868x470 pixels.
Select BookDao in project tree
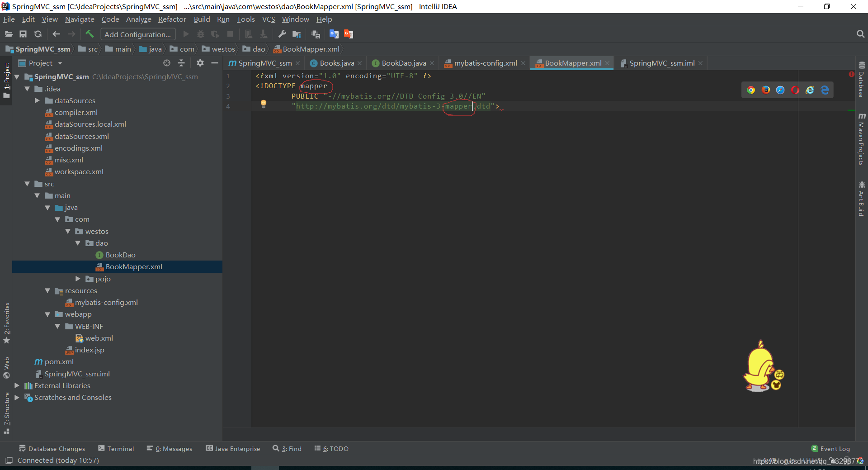(120, 255)
